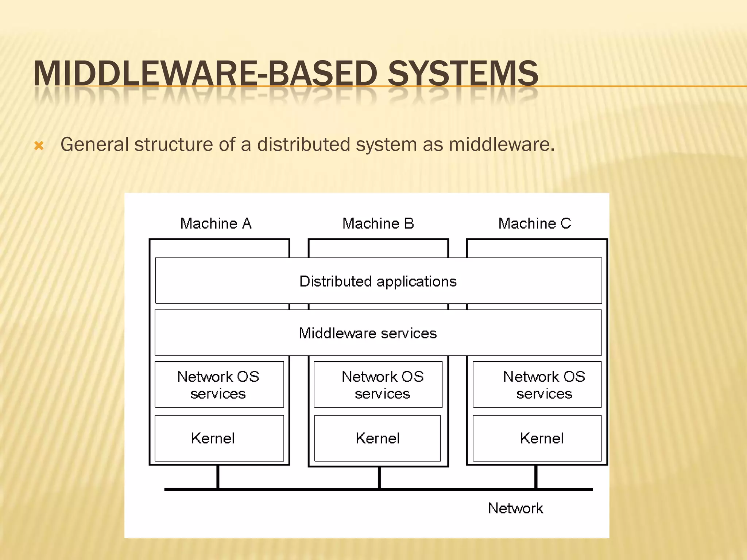Click the Kernel box of Machine B
This screenshot has height=560, width=747.
coord(378,438)
